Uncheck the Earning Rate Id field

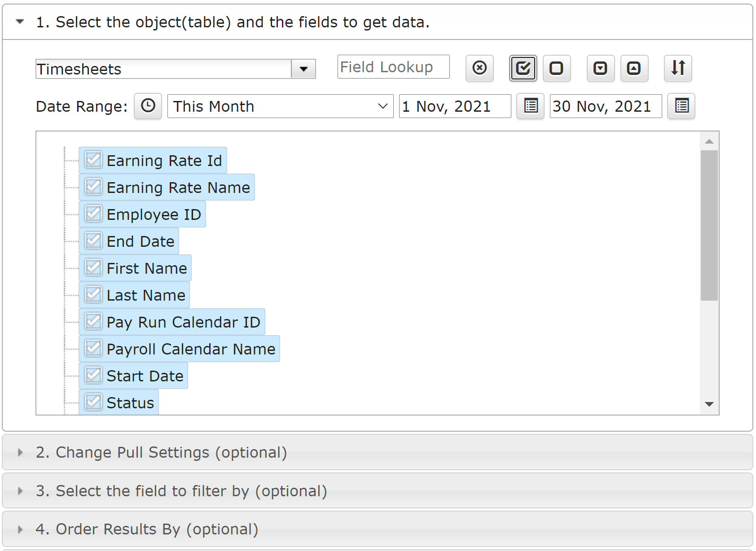tap(93, 160)
